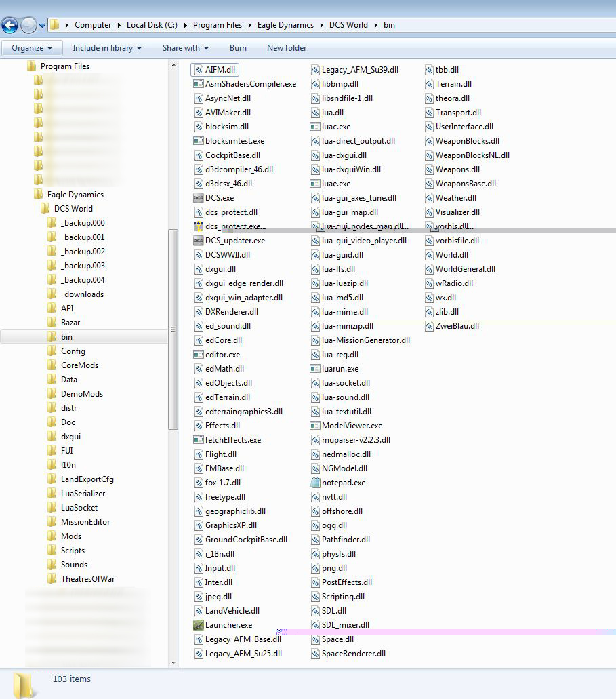Navigate to Eagle Dynamics in address bar
This screenshot has height=699, width=616.
pos(285,25)
